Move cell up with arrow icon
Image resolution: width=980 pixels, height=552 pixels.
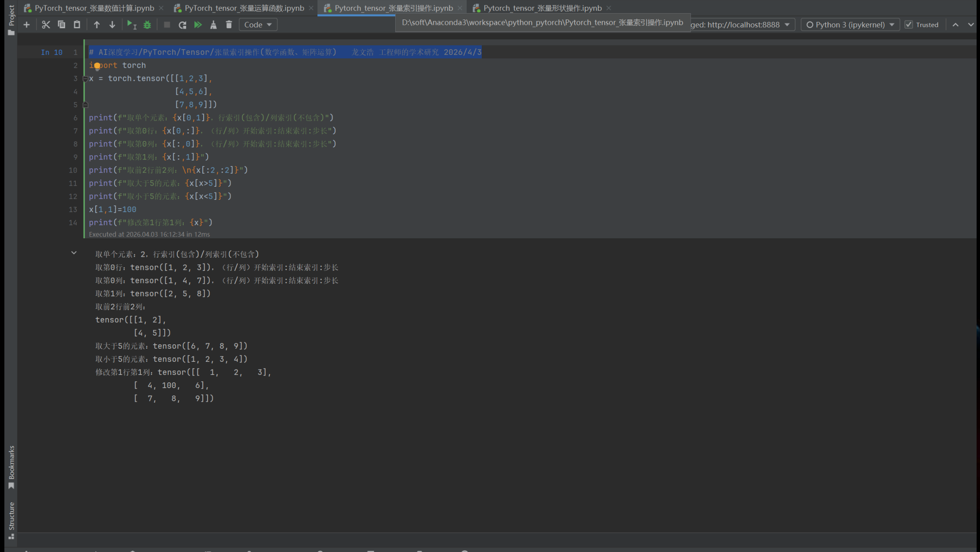[x=97, y=25]
